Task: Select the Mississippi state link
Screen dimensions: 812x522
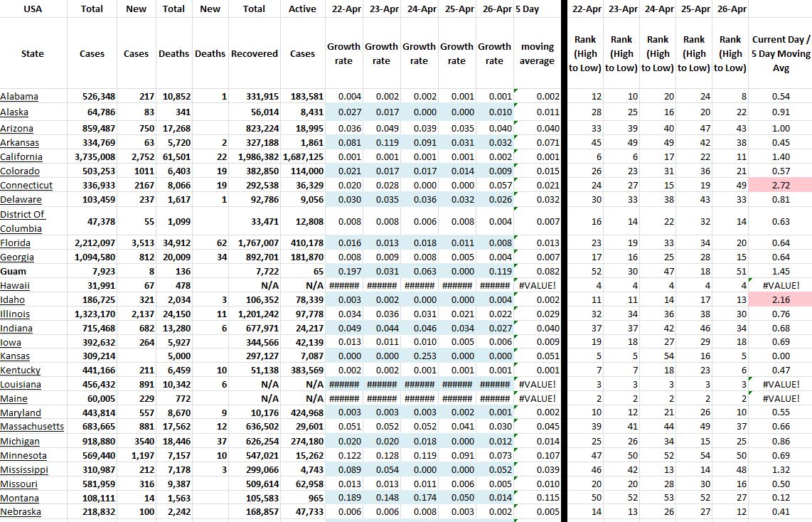Action: click(24, 469)
